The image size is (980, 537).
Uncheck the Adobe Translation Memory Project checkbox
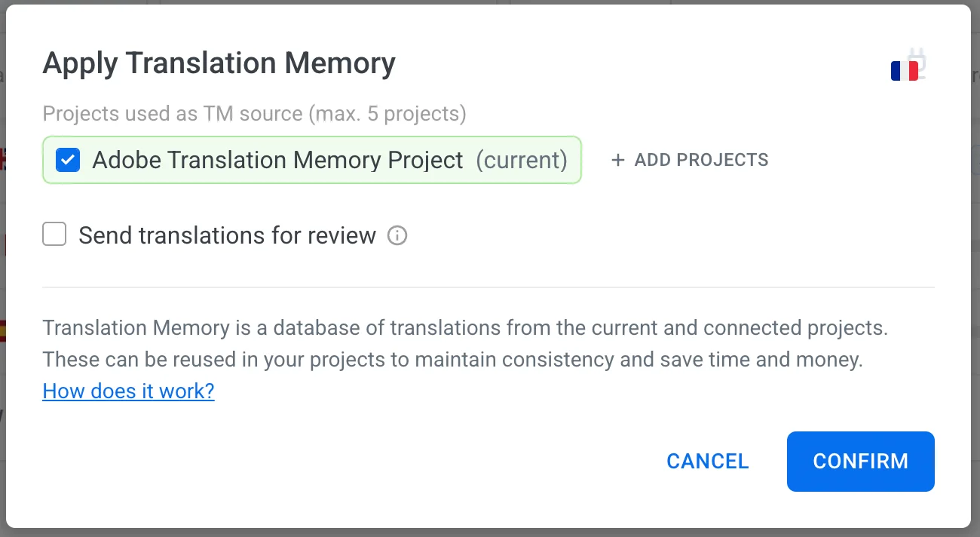click(68, 160)
